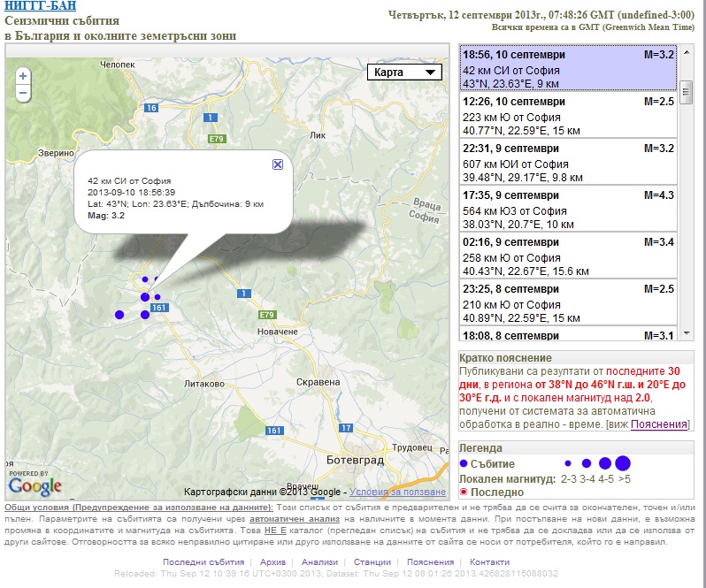Click the large blue marker under popup pointer
This screenshot has width=706, height=588.
145,297
